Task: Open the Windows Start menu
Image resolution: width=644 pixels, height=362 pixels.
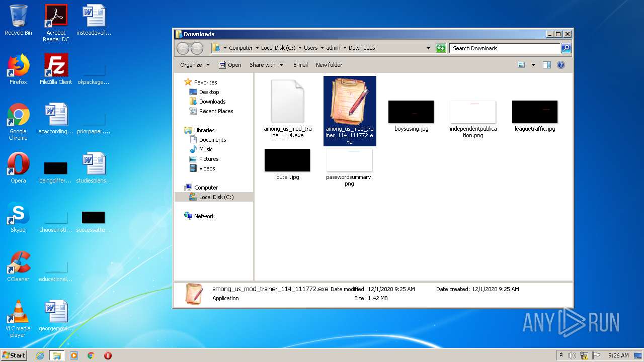Action: 14,355
